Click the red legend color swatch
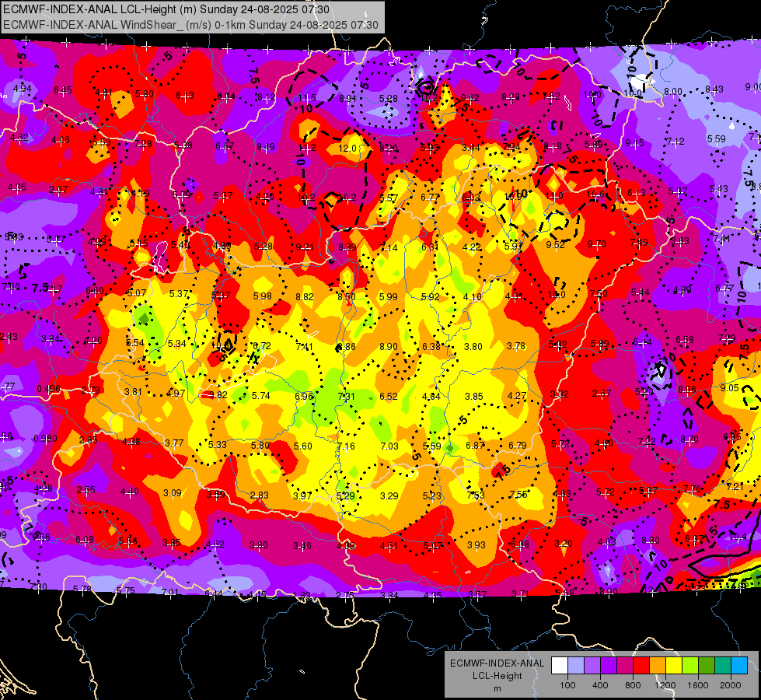 tap(641, 666)
